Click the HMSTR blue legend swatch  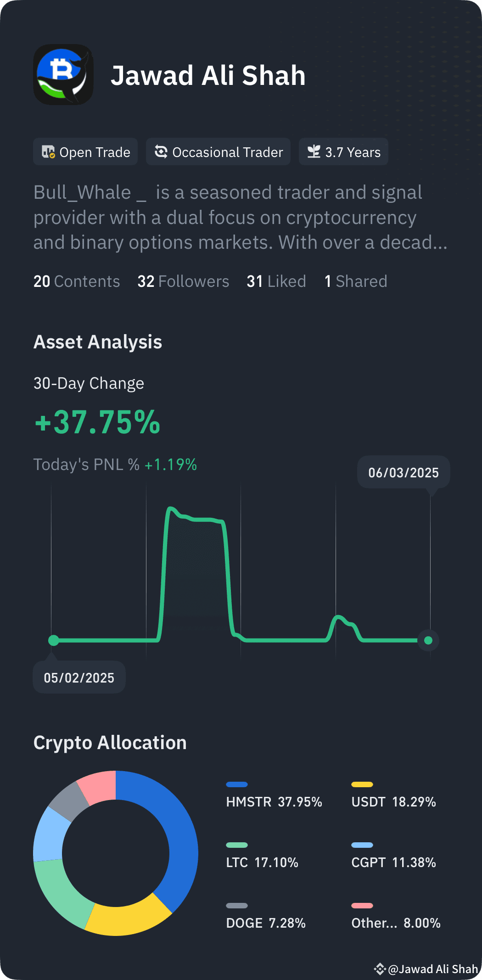[x=237, y=784]
